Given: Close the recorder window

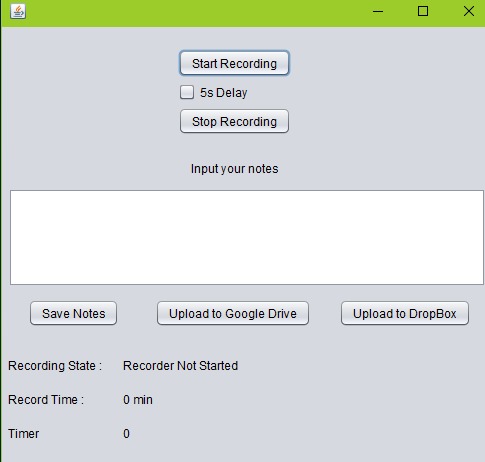Looking at the screenshot, I should click(x=469, y=11).
